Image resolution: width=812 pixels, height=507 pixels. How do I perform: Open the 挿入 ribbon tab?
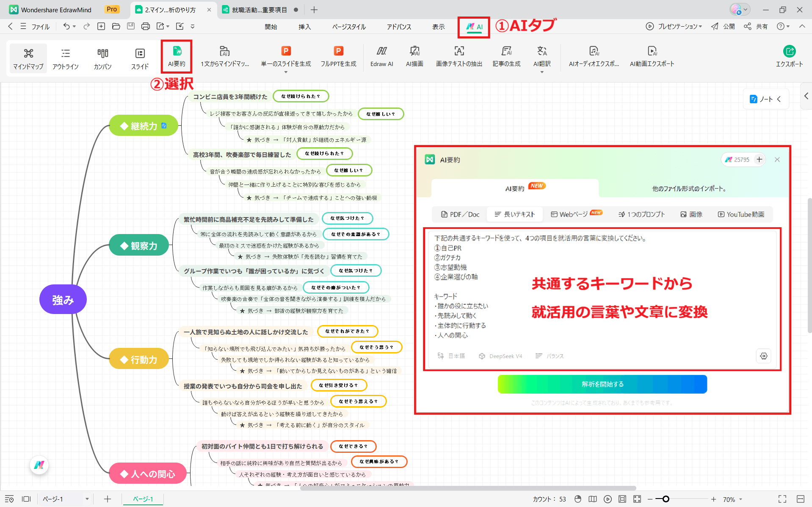pyautogui.click(x=304, y=27)
